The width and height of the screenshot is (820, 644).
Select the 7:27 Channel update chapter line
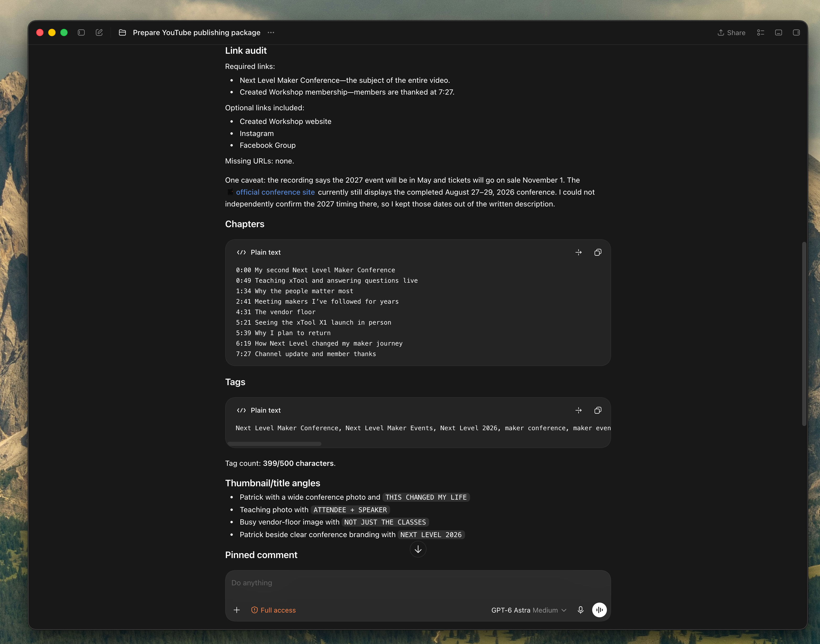pyautogui.click(x=306, y=354)
